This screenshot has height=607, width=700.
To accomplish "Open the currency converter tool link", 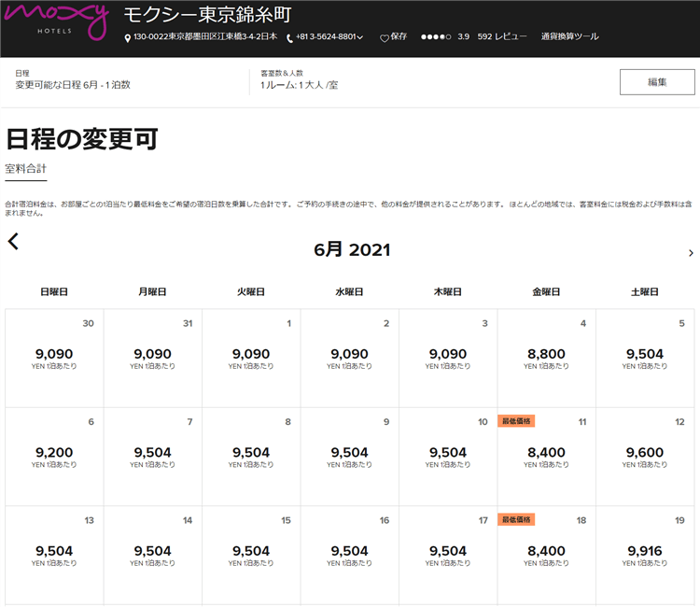I will point(569,36).
